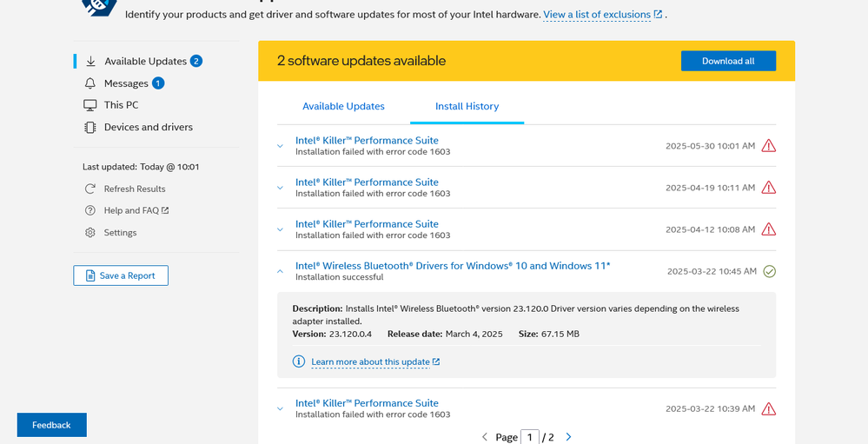Click the Installation successful status text
Viewport: 868px width, 444px height.
coord(340,277)
